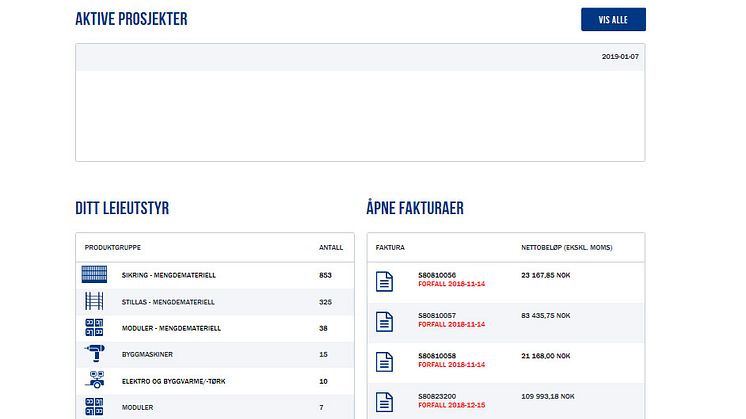Screen dimensions: 746x419
Task: Open invoice number S80810057
Action: 437,315
